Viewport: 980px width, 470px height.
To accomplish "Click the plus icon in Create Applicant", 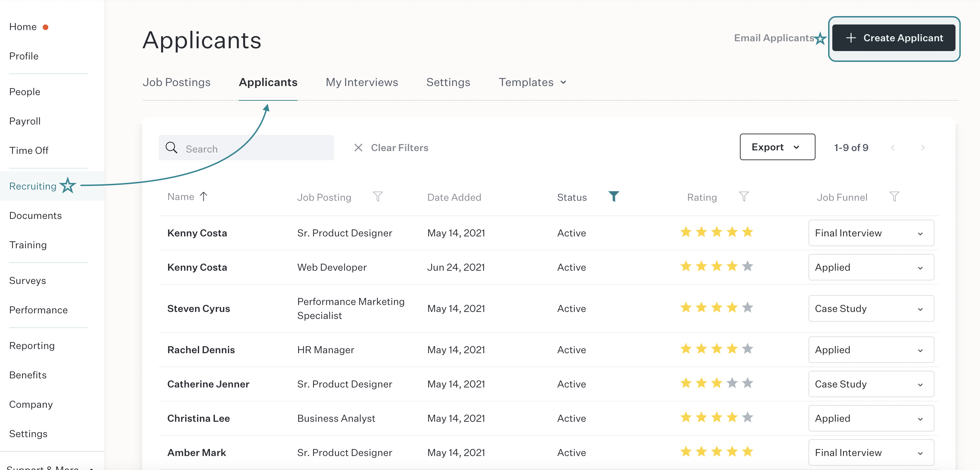I will click(x=850, y=38).
